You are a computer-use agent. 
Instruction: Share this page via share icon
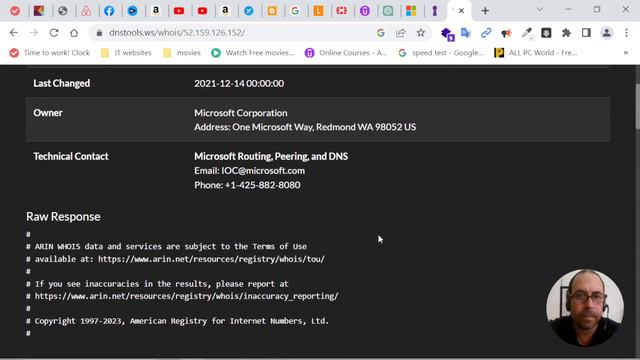[400, 33]
